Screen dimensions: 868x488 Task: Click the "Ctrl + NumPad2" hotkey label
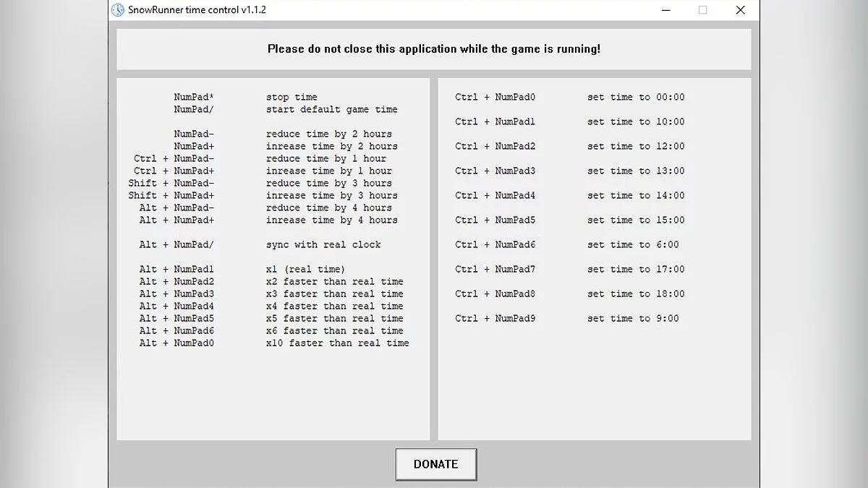[x=495, y=146]
